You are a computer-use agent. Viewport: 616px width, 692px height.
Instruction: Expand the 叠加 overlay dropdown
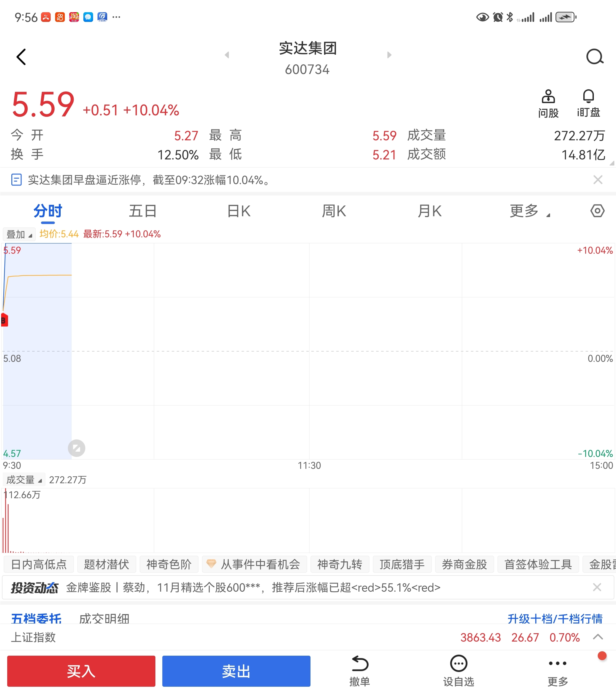19,234
